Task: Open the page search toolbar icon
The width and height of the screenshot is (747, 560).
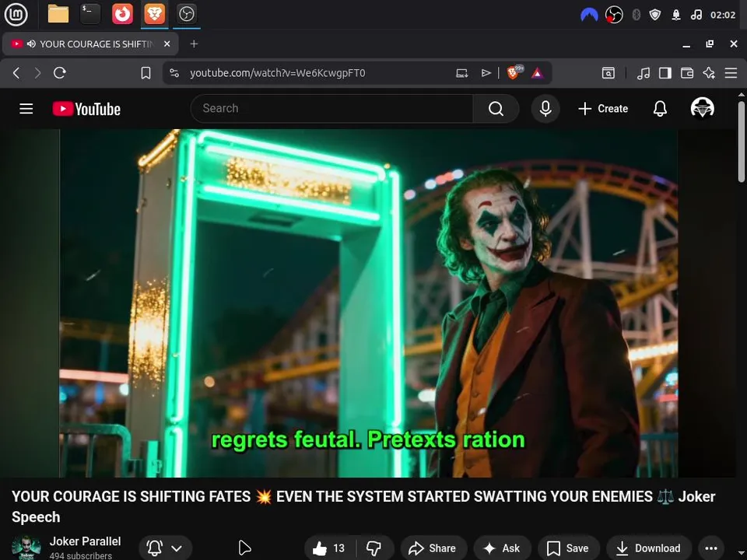Action: 608,73
